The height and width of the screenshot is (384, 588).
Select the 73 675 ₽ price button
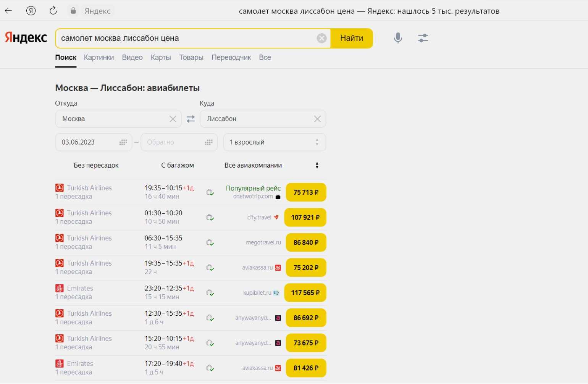pyautogui.click(x=305, y=343)
